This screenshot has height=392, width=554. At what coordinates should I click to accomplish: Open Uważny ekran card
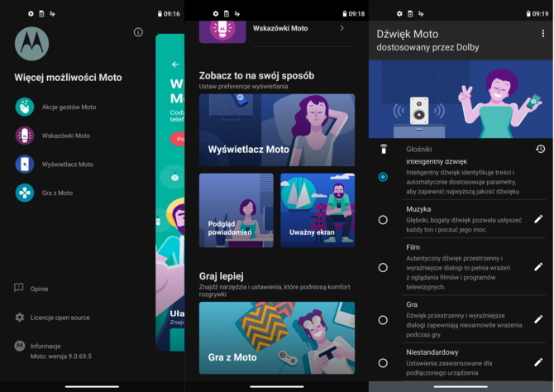(318, 210)
